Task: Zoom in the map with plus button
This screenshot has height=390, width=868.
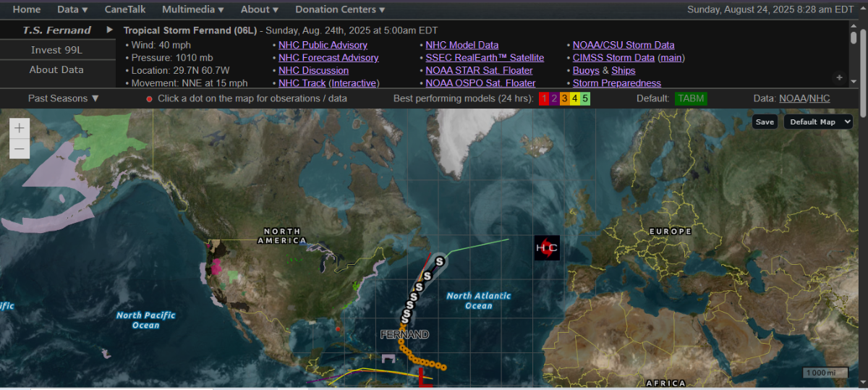Action: pyautogui.click(x=19, y=128)
